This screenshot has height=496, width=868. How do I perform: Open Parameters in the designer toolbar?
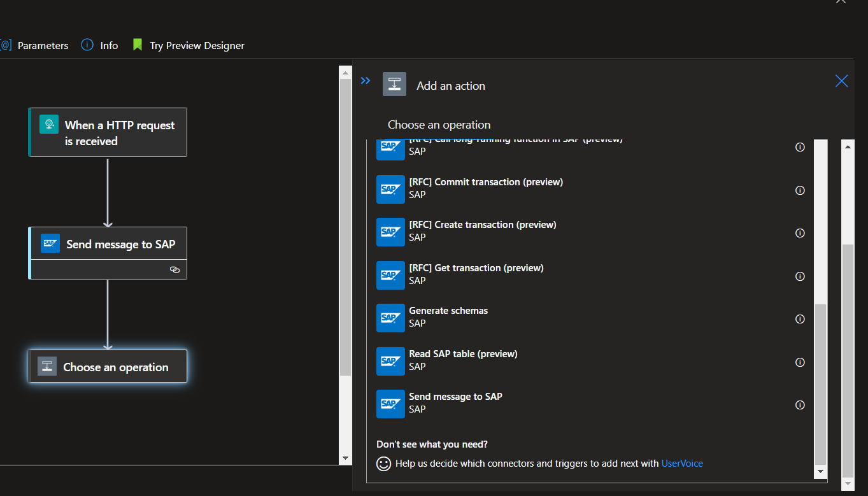click(34, 45)
